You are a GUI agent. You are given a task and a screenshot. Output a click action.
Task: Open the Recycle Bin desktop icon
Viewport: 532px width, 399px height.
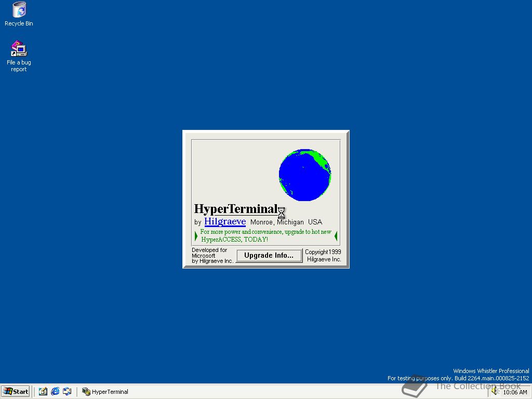pyautogui.click(x=19, y=14)
